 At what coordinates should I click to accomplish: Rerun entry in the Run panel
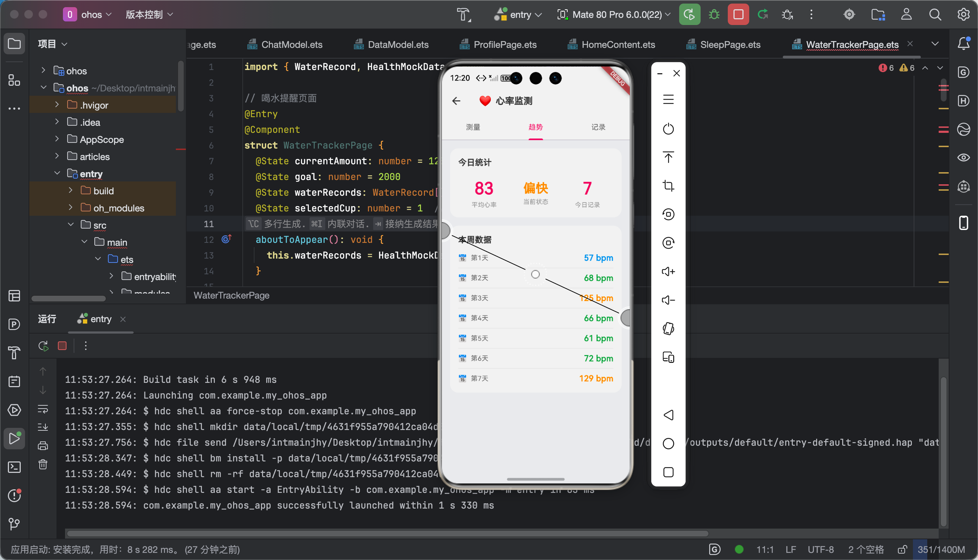44,346
